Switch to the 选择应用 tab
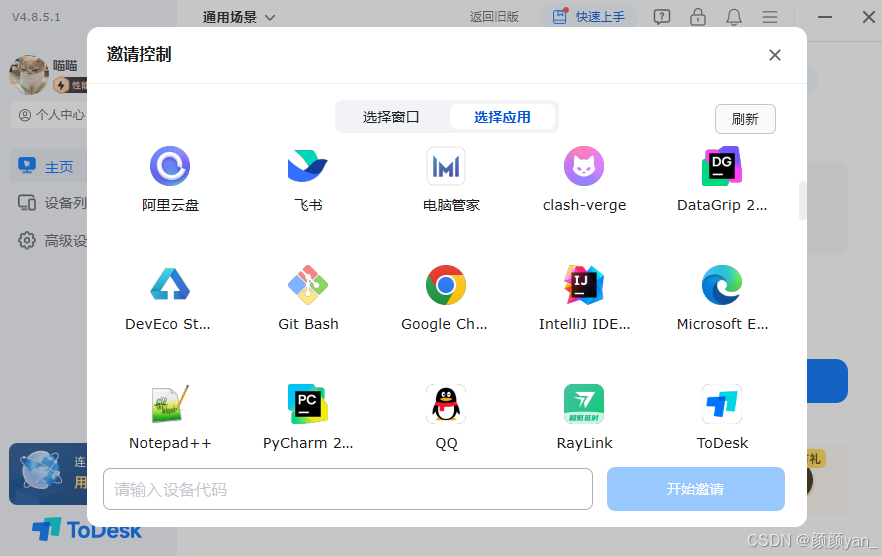This screenshot has width=882, height=556. [x=502, y=117]
